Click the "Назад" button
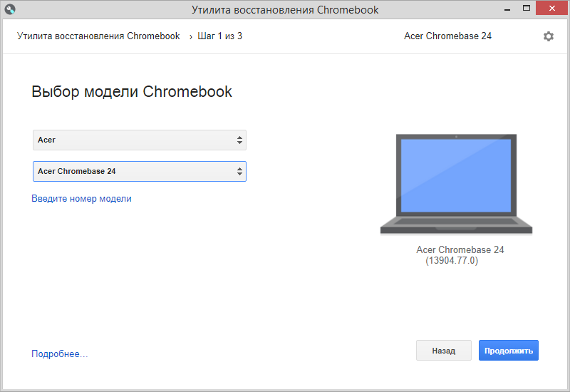The width and height of the screenshot is (570, 392). coord(443,351)
